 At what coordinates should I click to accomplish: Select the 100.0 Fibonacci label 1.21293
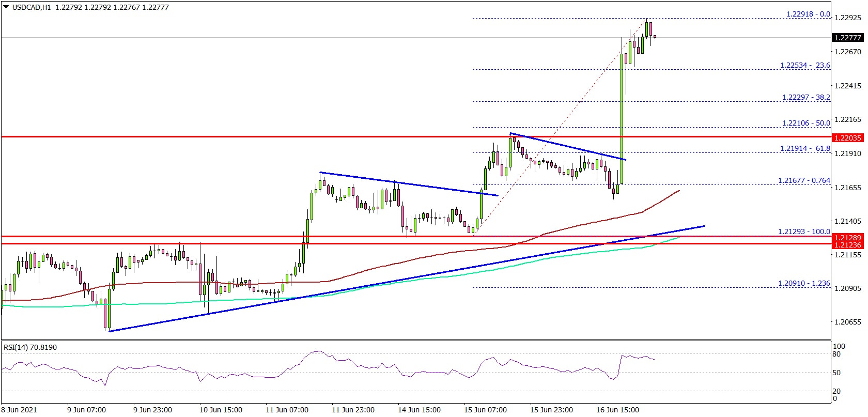[x=804, y=231]
